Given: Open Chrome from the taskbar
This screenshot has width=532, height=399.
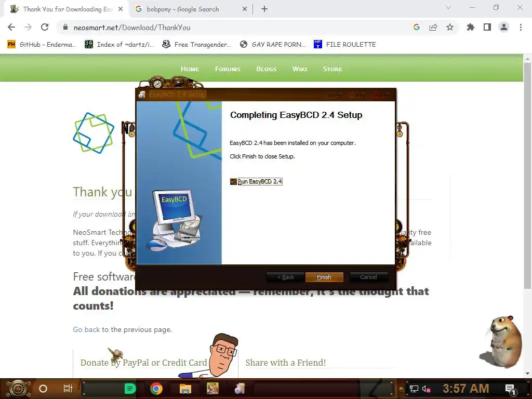Looking at the screenshot, I should pos(156,389).
